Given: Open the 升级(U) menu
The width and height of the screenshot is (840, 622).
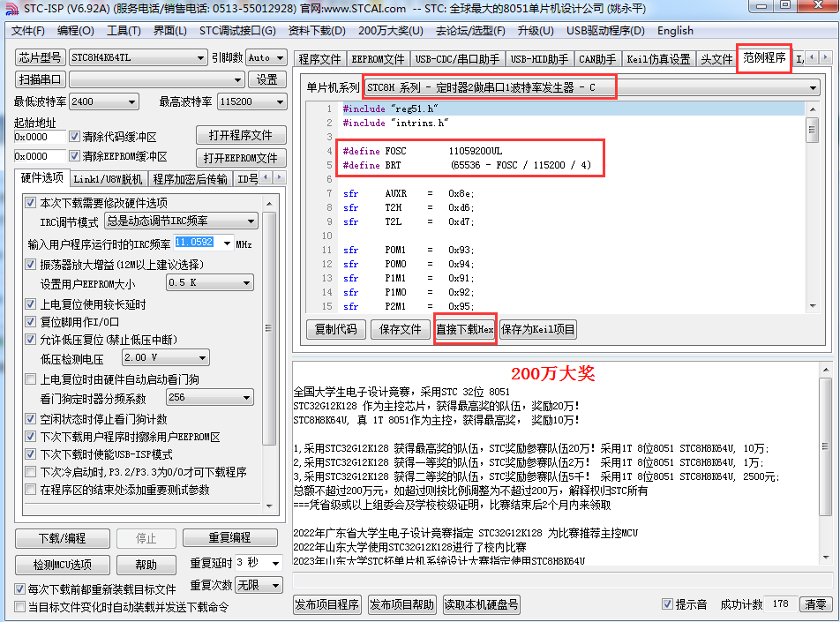Looking at the screenshot, I should (536, 31).
